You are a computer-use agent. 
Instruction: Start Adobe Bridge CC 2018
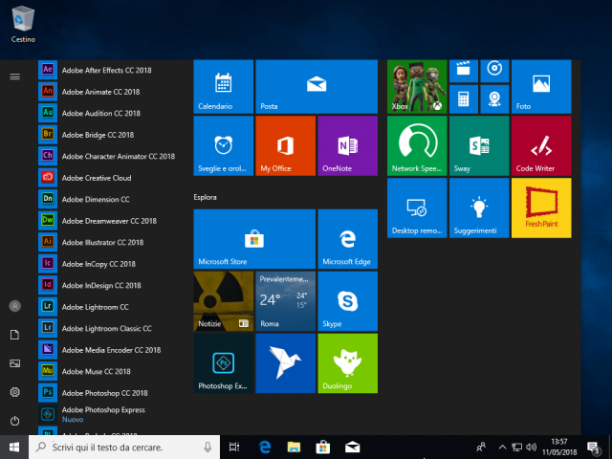point(107,135)
